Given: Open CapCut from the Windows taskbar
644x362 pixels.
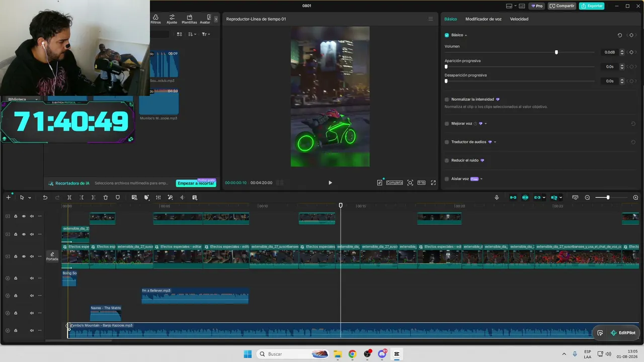Looking at the screenshot, I should (x=396, y=354).
